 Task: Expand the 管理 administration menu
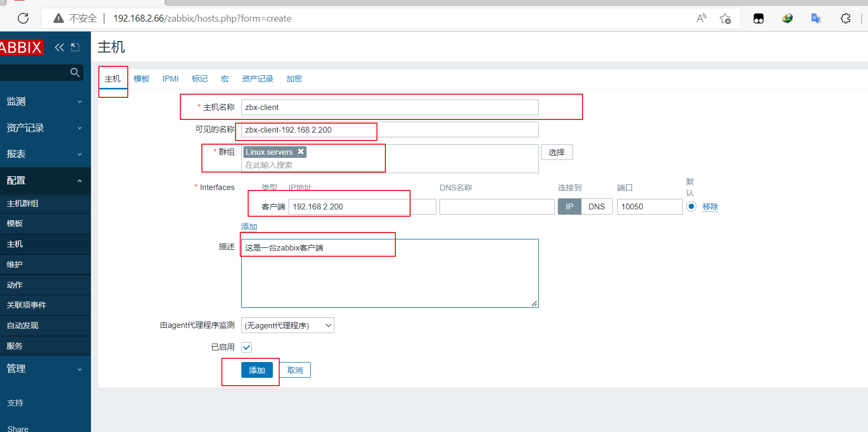45,369
